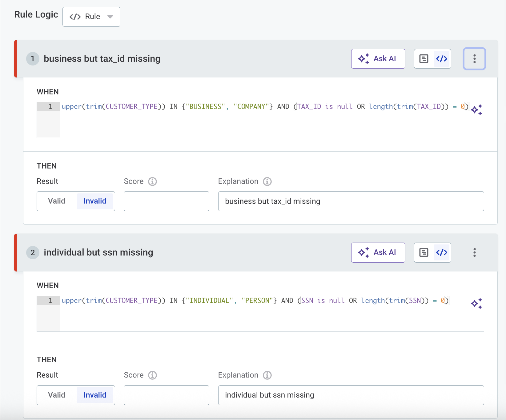Screen dimensions: 506x420
Task: Set rule 2 result to Invalid
Action: pos(95,395)
